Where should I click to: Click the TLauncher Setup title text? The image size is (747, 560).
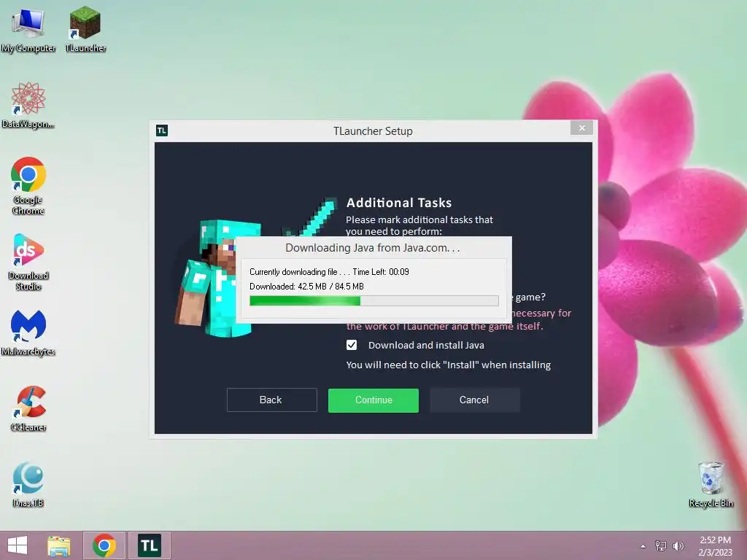coord(373,131)
